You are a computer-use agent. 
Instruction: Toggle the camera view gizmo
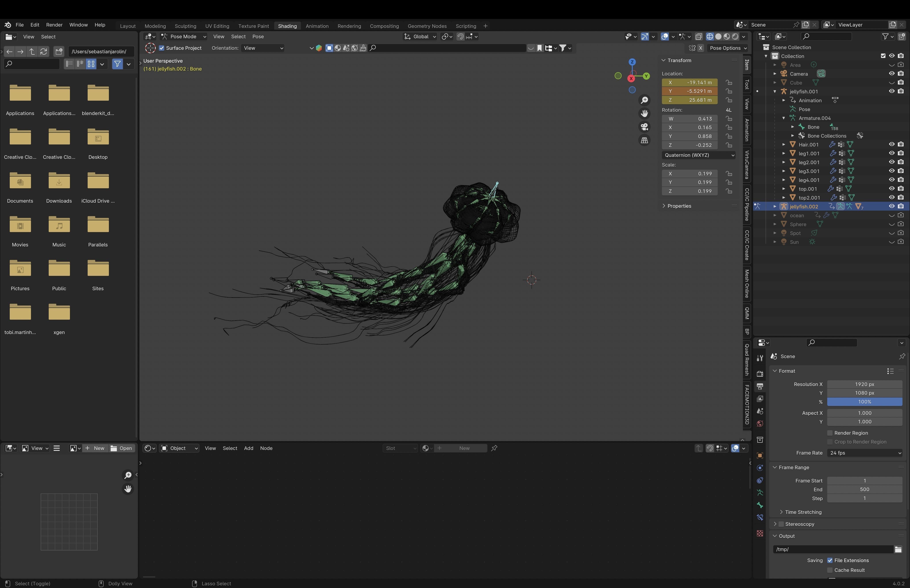pos(645,127)
